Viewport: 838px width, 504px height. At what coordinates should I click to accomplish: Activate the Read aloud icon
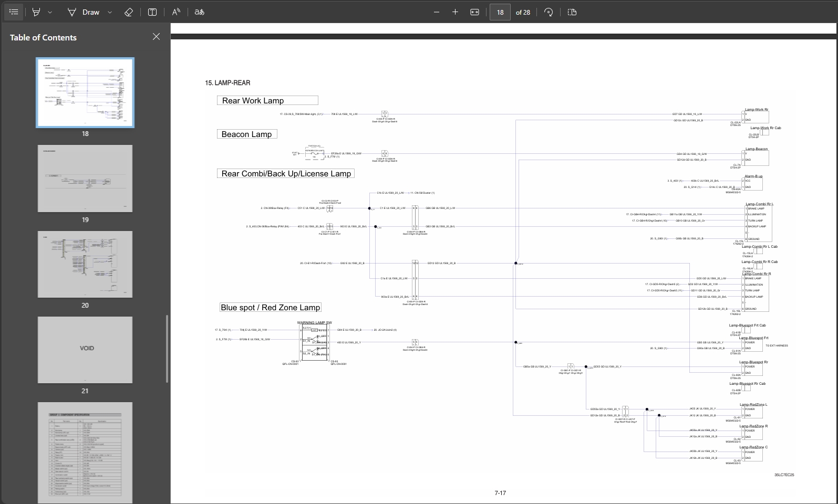click(x=176, y=12)
